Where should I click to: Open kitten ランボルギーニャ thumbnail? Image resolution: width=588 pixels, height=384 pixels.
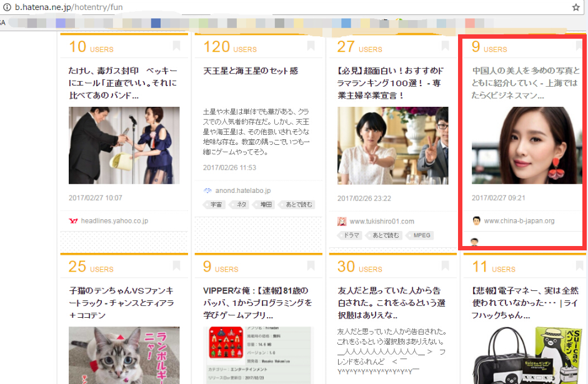pos(124,355)
